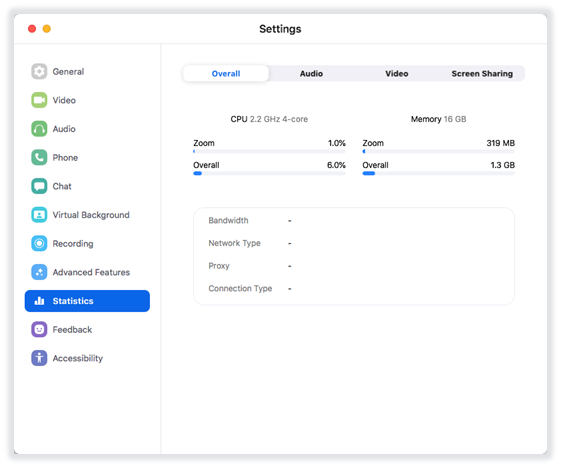The image size is (561, 468).
Task: Click the '319 MB' memory value
Action: (501, 143)
